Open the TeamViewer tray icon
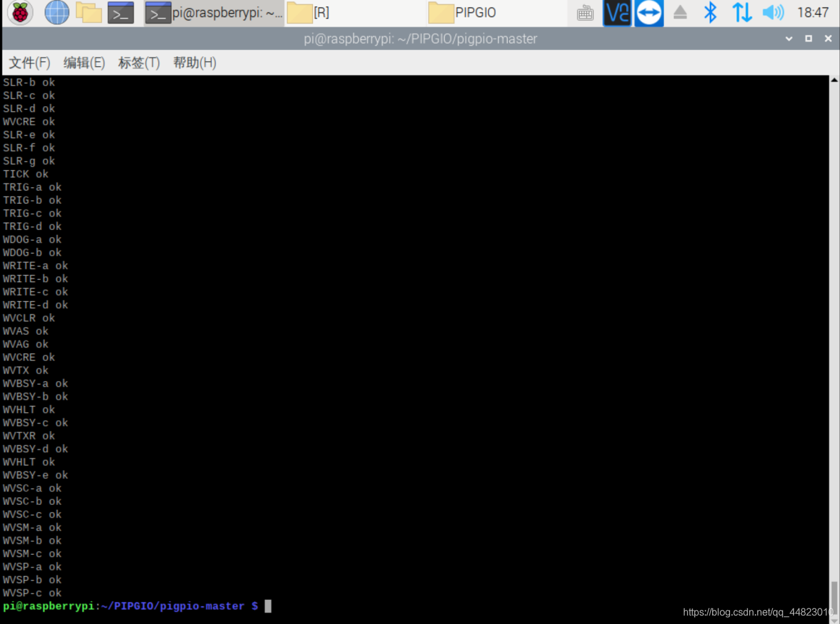 point(649,13)
